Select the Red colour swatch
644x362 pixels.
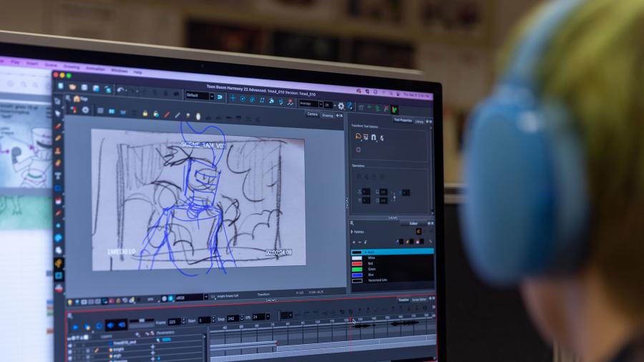[x=358, y=263]
